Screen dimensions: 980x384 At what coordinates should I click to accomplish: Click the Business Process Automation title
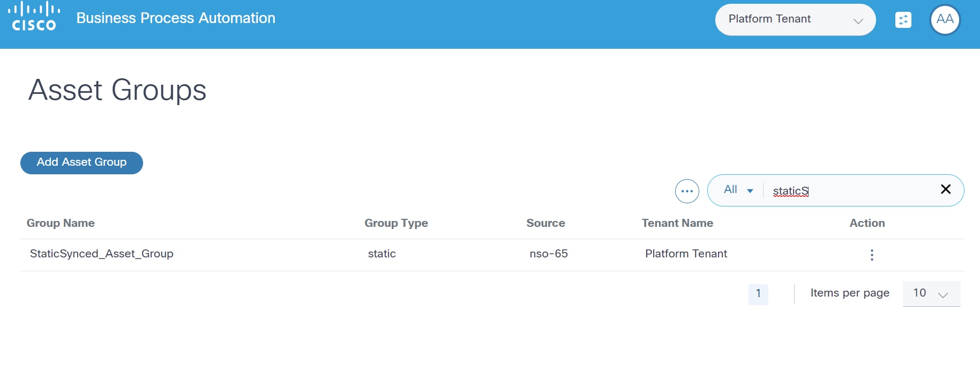pyautogui.click(x=176, y=18)
